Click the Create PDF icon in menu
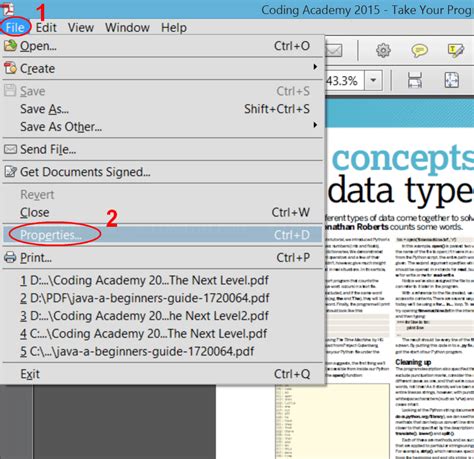The height and width of the screenshot is (459, 474). pos(10,68)
